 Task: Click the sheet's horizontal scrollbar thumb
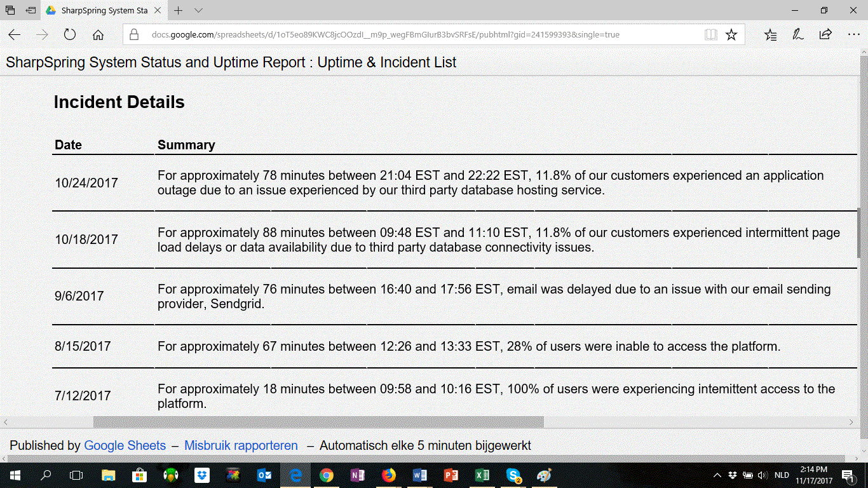pos(318,422)
